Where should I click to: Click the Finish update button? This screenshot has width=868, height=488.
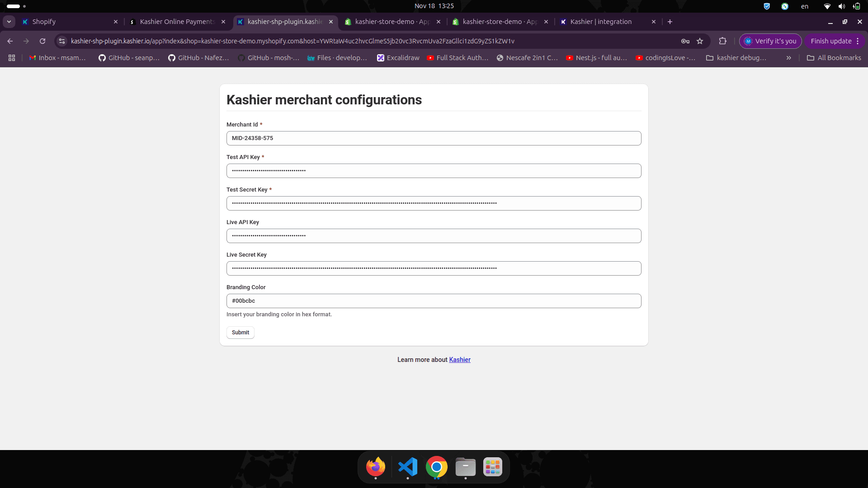point(835,41)
